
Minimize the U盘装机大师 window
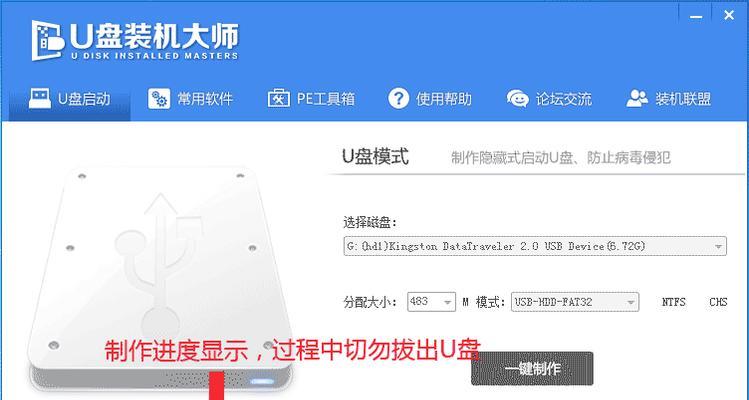pos(696,17)
